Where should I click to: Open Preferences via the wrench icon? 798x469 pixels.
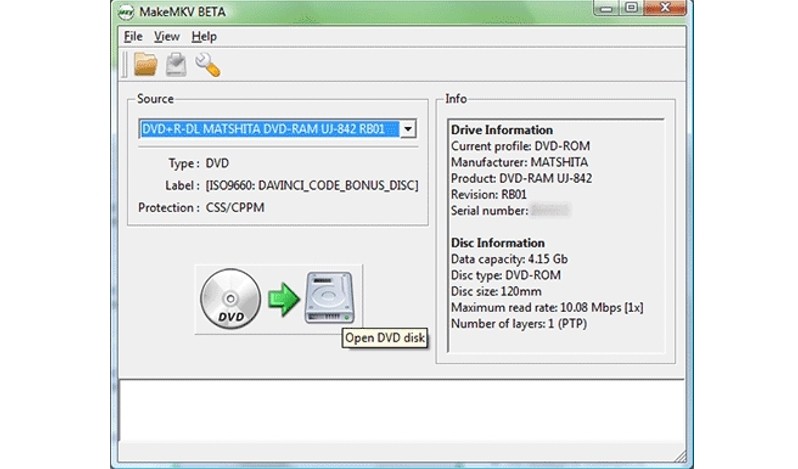tap(208, 65)
